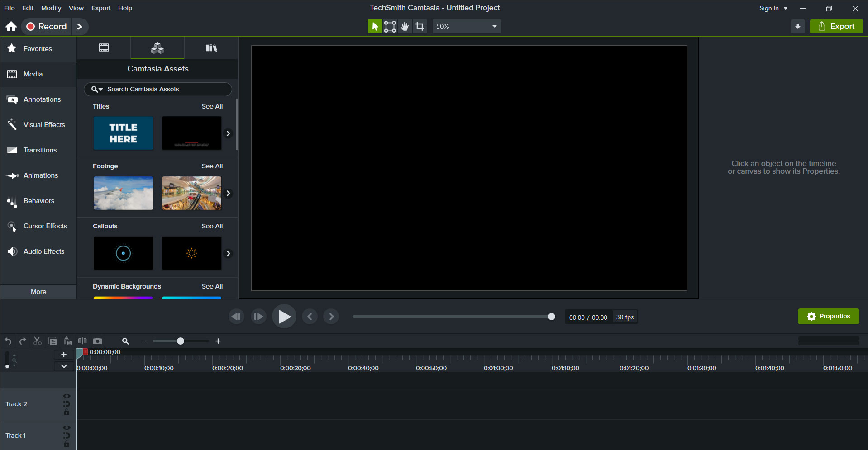Open the Camtasia Assets cubes tab
The image size is (868, 450).
157,48
